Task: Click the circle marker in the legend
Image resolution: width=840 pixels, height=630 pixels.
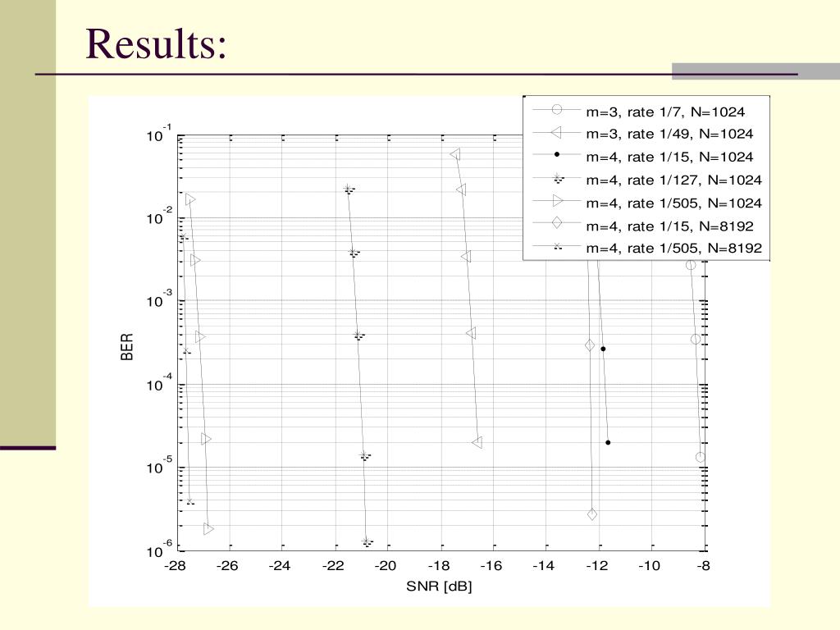Action: [x=557, y=110]
